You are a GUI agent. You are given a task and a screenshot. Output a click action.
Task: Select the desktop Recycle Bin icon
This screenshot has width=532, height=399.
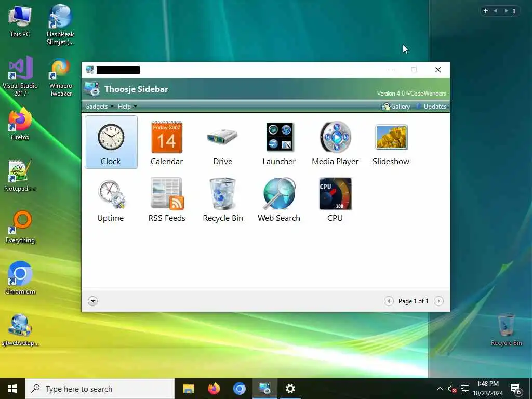(506, 330)
